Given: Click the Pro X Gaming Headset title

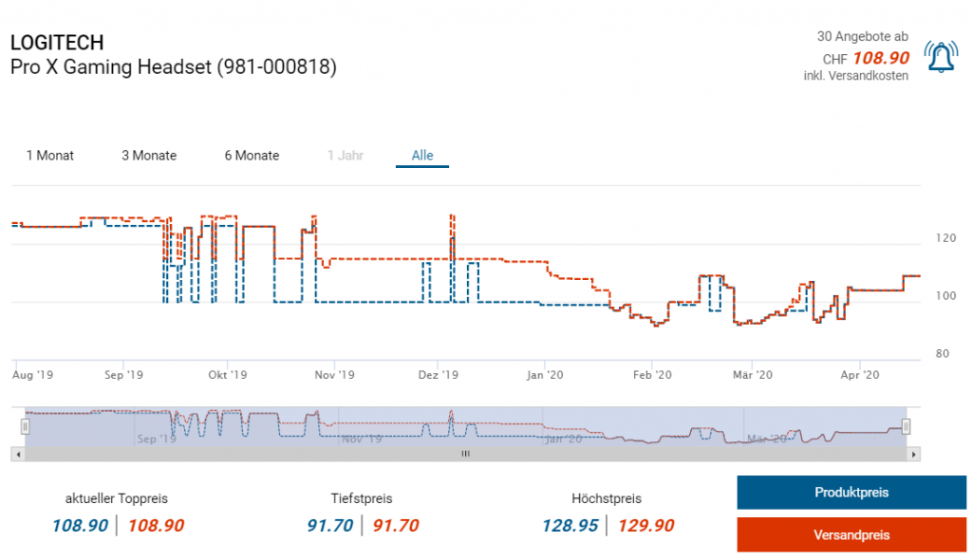Looking at the screenshot, I should coord(173,67).
